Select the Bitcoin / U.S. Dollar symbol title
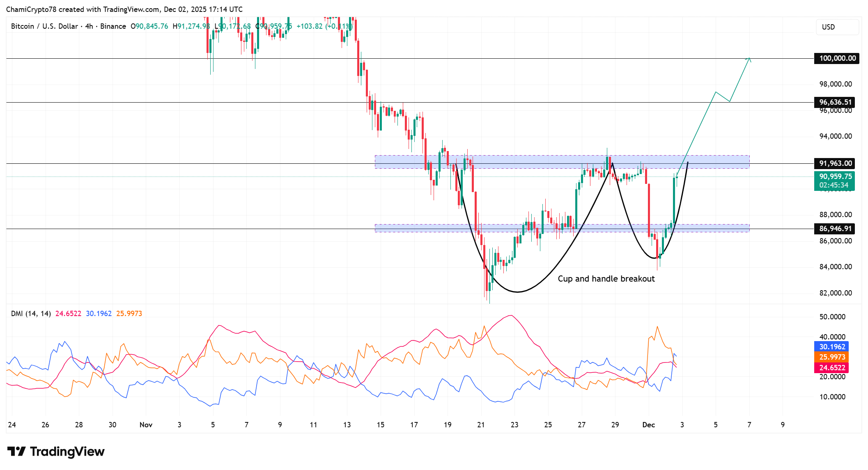The image size is (868, 470). coord(44,26)
